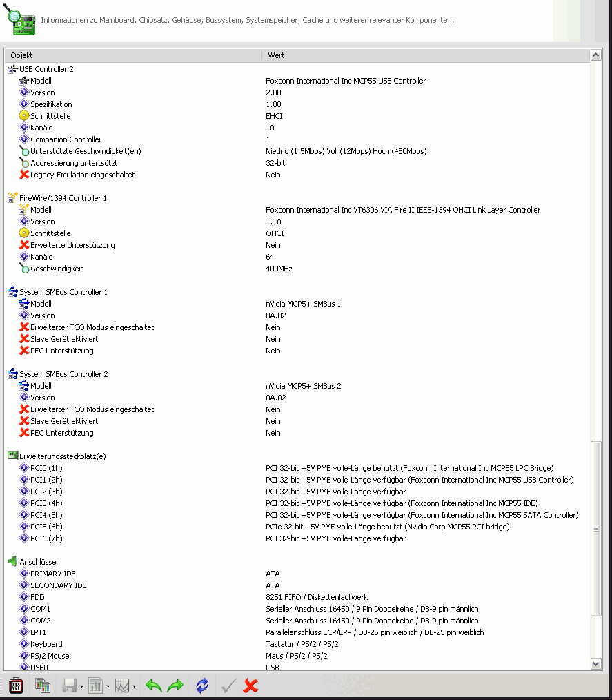Click the '8251 FIFO / Diskettenlaufwerk' value
Screen dimensions: 612x700
(317, 597)
